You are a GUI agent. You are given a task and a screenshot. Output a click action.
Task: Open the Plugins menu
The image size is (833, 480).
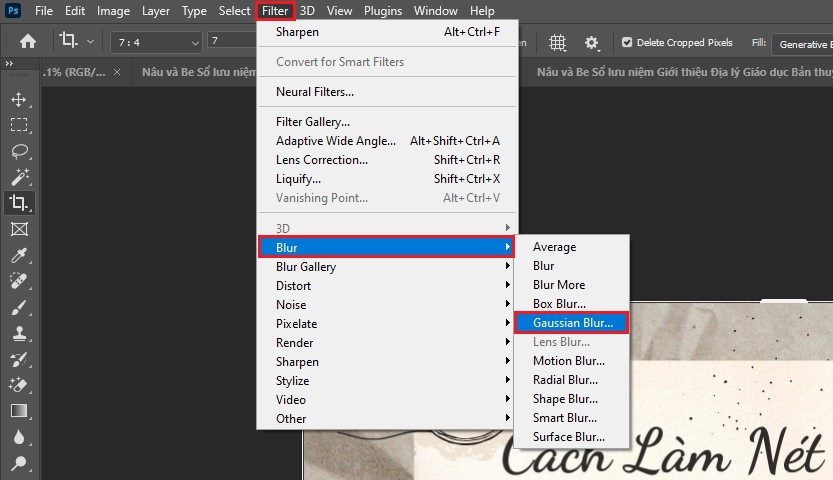(383, 11)
